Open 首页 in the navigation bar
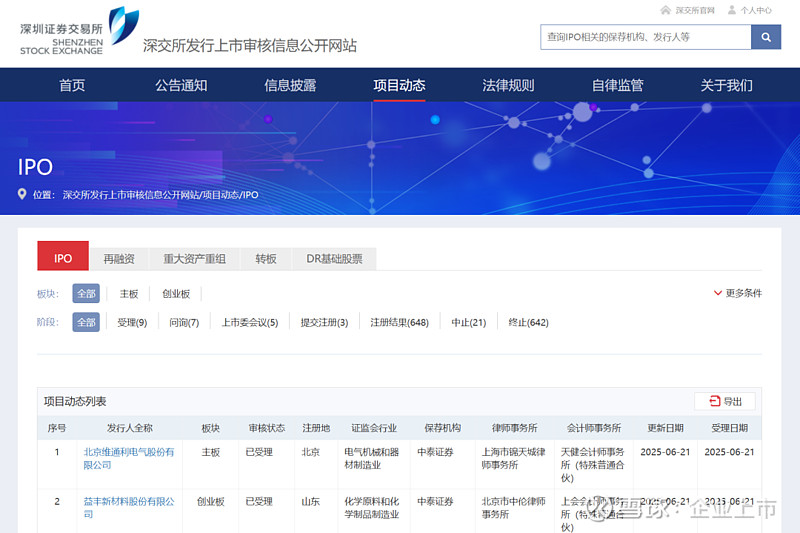 tap(72, 85)
